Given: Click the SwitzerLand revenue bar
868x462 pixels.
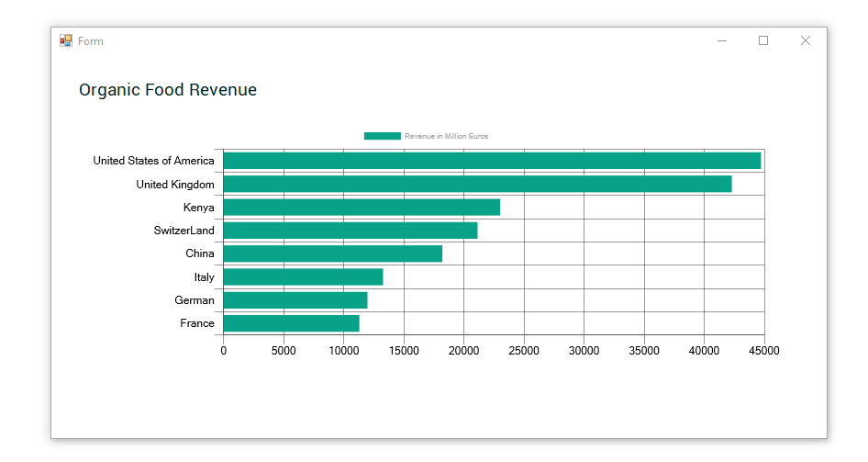Looking at the screenshot, I should [x=351, y=231].
